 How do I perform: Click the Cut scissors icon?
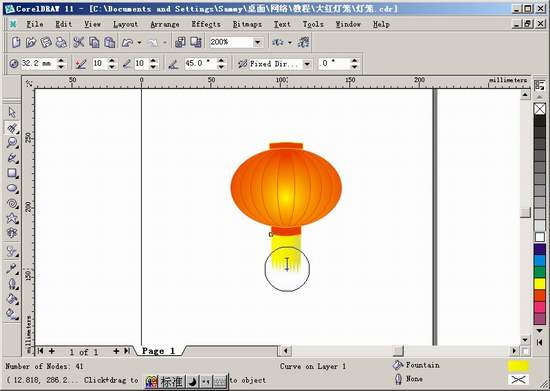tap(79, 42)
